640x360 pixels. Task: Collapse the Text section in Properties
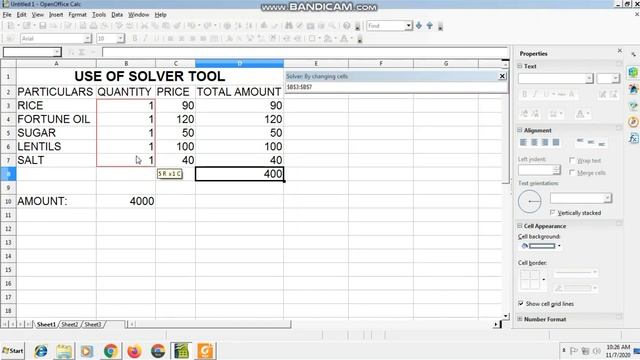520,66
